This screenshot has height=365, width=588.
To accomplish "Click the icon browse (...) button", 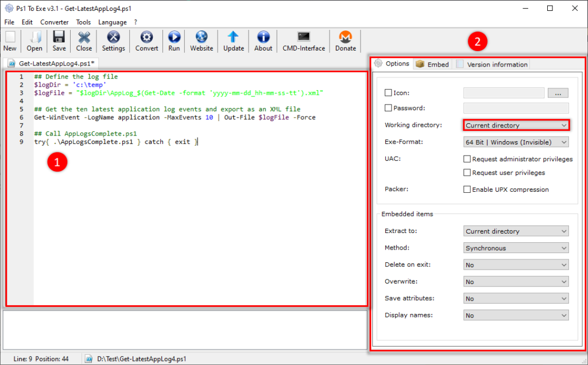I will click(x=558, y=93).
